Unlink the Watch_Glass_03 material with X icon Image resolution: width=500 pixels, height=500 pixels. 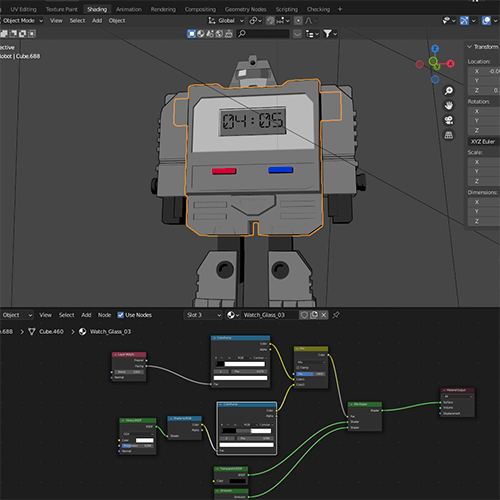pyautogui.click(x=324, y=315)
